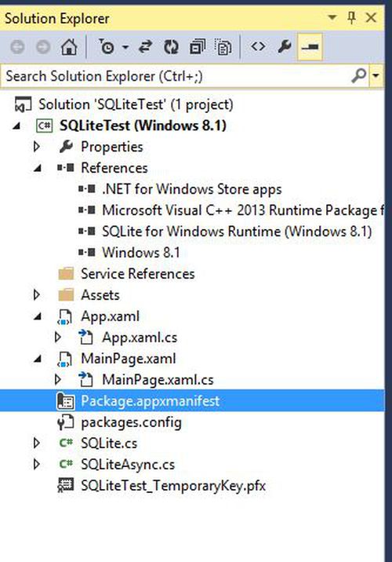Click the View Code angle brackets icon
This screenshot has width=392, height=562.
[258, 46]
